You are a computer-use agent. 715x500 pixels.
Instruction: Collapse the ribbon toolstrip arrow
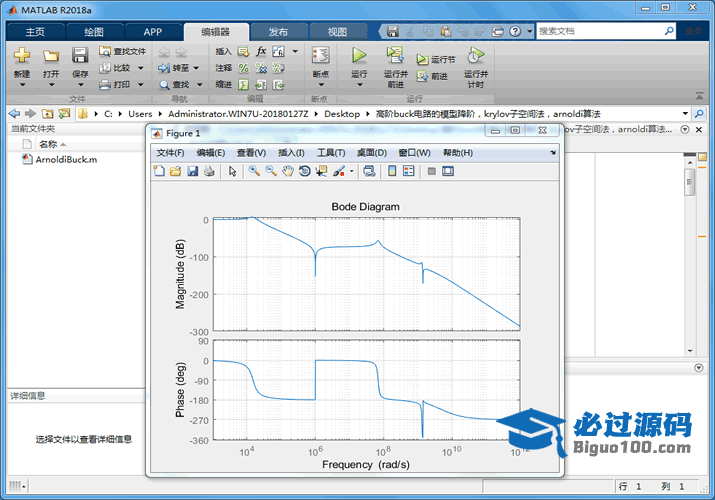coord(699,96)
